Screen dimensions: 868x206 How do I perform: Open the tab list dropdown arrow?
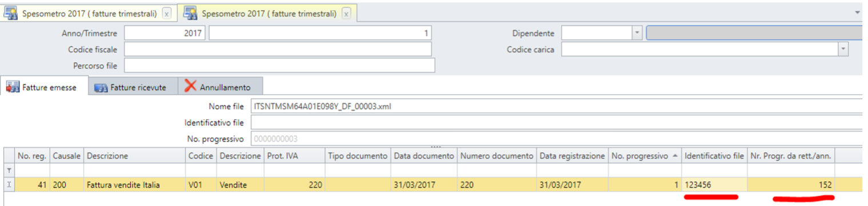point(858,12)
